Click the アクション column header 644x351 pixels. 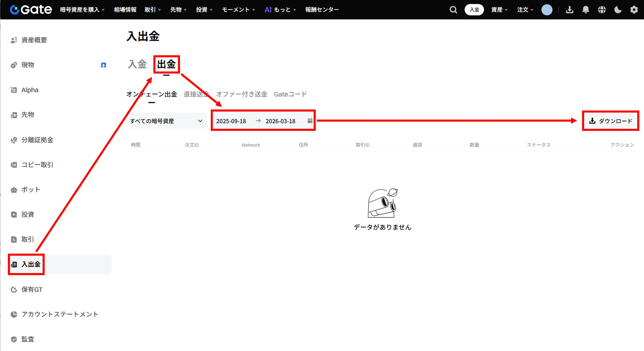coord(622,145)
